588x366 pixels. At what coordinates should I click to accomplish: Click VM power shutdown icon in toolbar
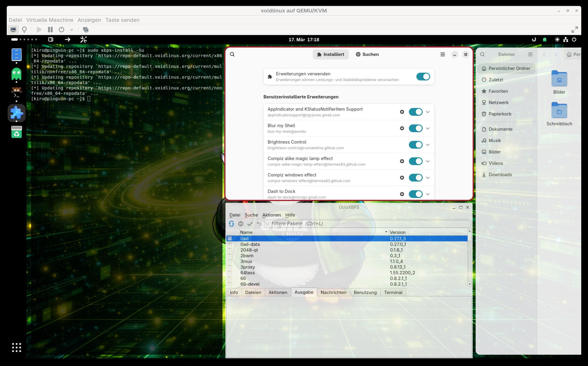point(62,29)
